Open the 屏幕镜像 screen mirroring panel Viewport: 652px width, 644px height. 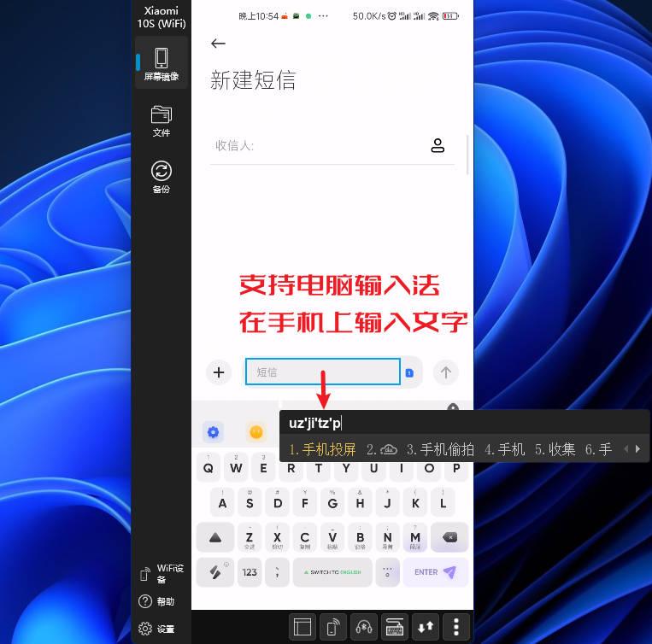click(161, 63)
